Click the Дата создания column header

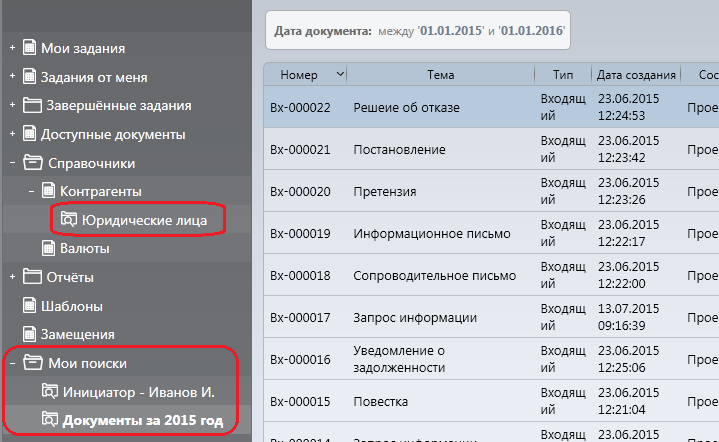[635, 75]
